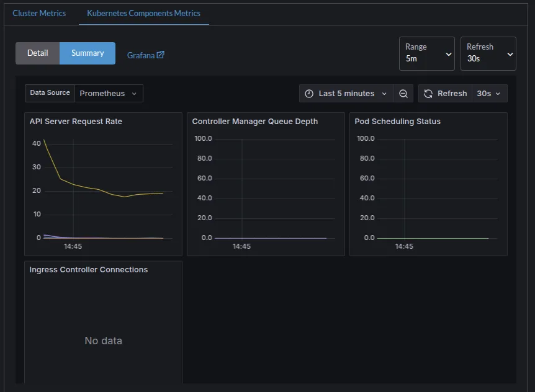Click the Pod Scheduling Status panel title

coord(397,122)
